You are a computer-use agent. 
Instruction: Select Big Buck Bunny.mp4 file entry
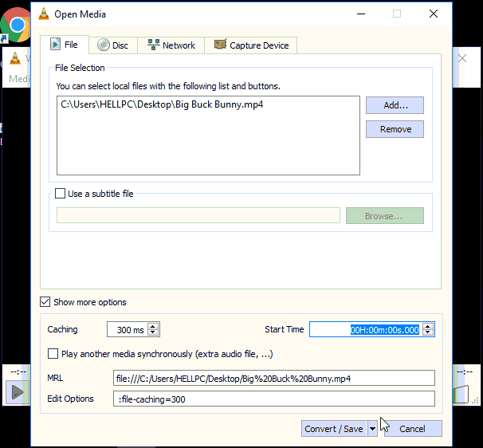[x=162, y=104]
